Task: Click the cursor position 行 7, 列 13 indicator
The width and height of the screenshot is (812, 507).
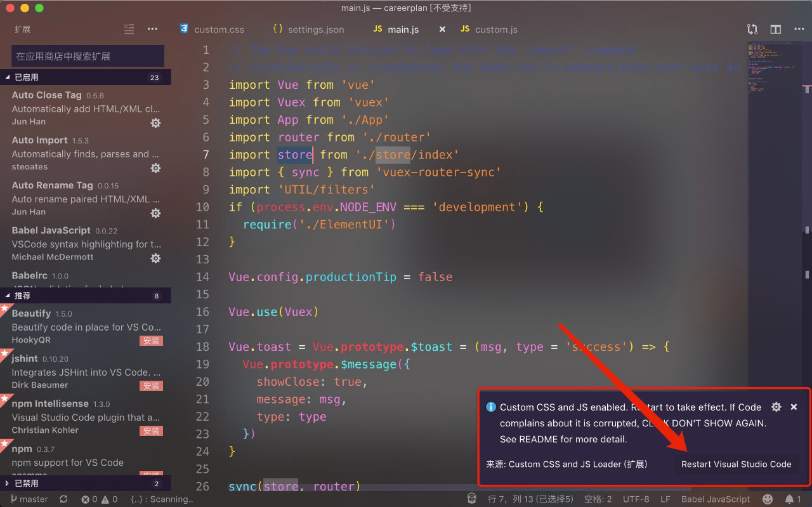Action: (530, 499)
